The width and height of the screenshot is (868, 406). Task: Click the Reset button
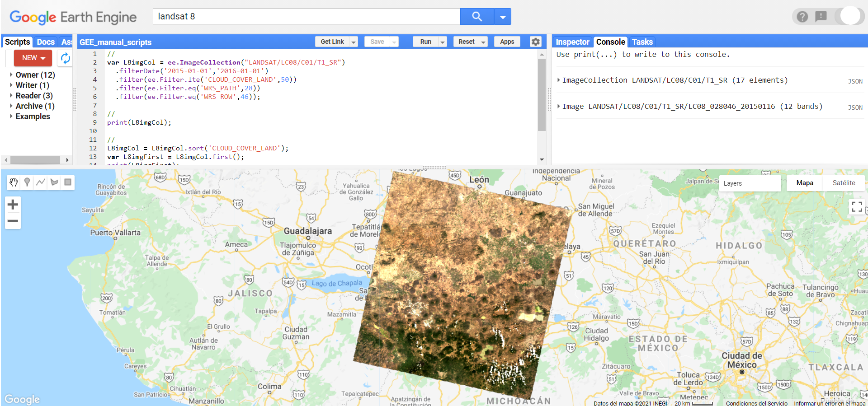tap(466, 42)
